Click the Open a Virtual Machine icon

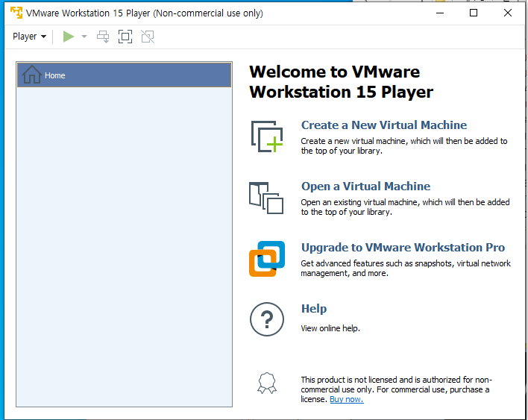(266, 198)
